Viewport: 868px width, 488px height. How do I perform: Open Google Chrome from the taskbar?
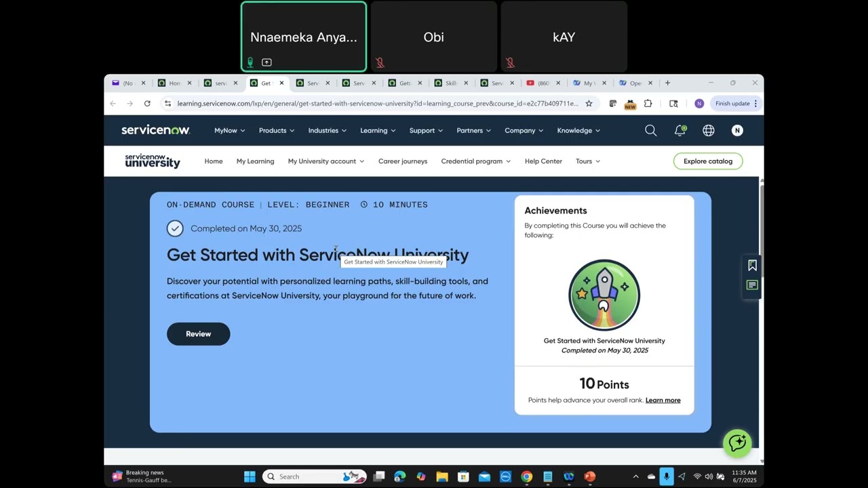[x=526, y=476]
